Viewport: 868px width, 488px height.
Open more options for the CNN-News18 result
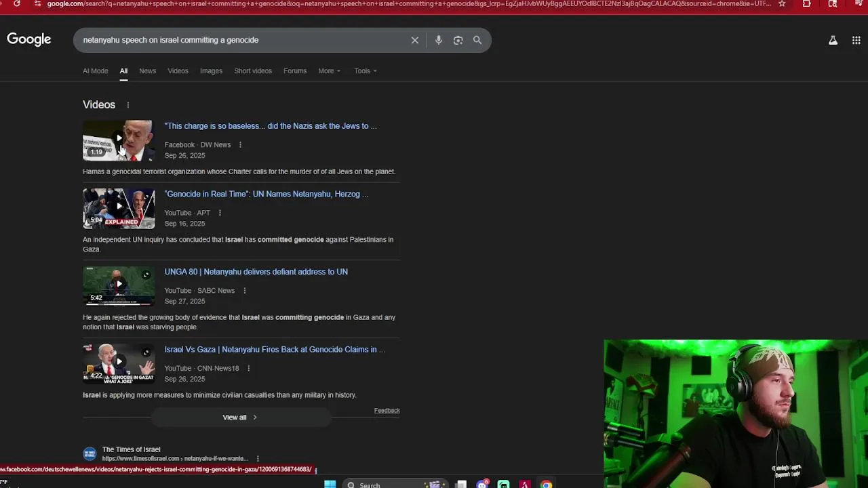pyautogui.click(x=248, y=369)
